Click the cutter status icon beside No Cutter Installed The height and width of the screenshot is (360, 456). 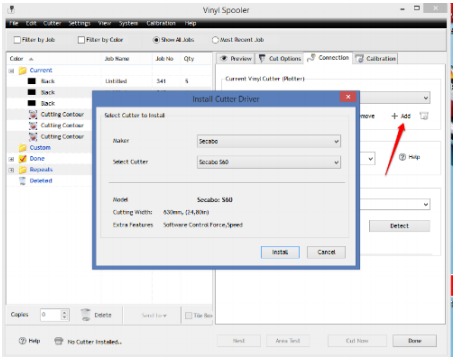pos(59,341)
